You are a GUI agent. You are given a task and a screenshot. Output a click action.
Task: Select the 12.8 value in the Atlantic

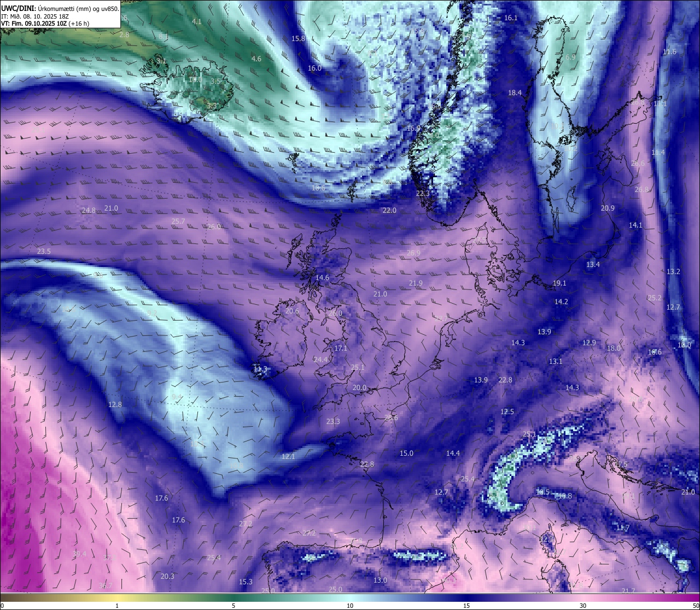[115, 405]
